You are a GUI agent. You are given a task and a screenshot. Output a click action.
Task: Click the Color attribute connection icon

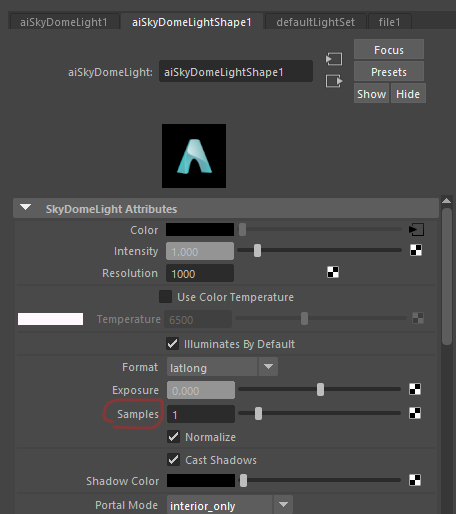pyautogui.click(x=416, y=230)
